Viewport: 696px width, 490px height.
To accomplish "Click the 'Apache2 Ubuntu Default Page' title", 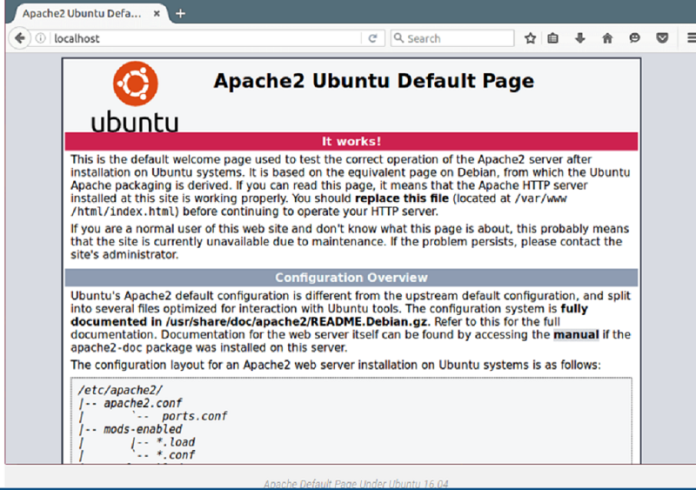I will (374, 81).
